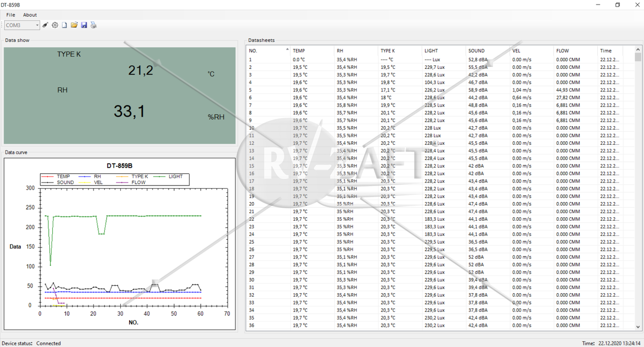
Task: Select the cell showing 0,64 m/s
Action: point(522,98)
